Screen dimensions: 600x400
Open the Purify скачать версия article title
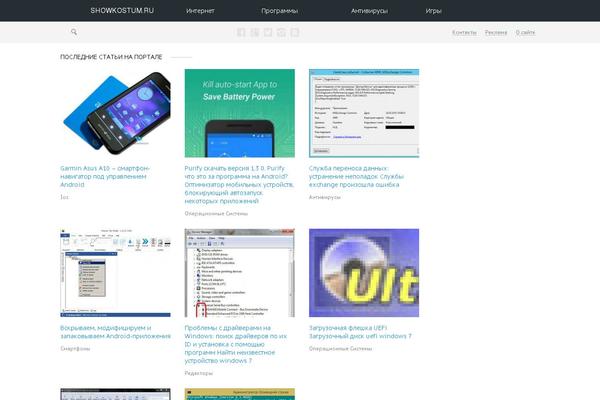[239, 184]
